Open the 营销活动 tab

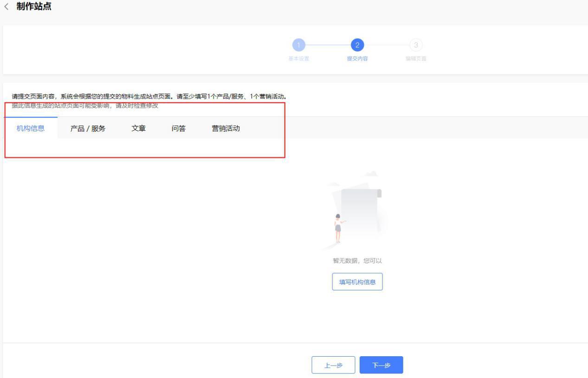(x=225, y=129)
